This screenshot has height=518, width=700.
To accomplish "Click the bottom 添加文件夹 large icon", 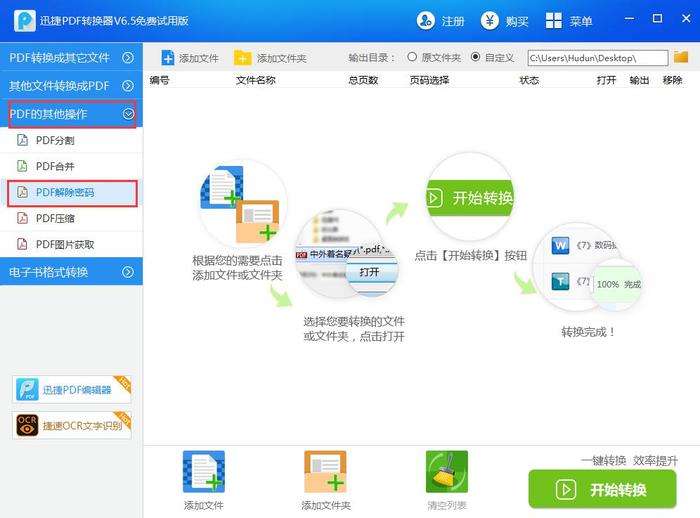I will coord(325,471).
